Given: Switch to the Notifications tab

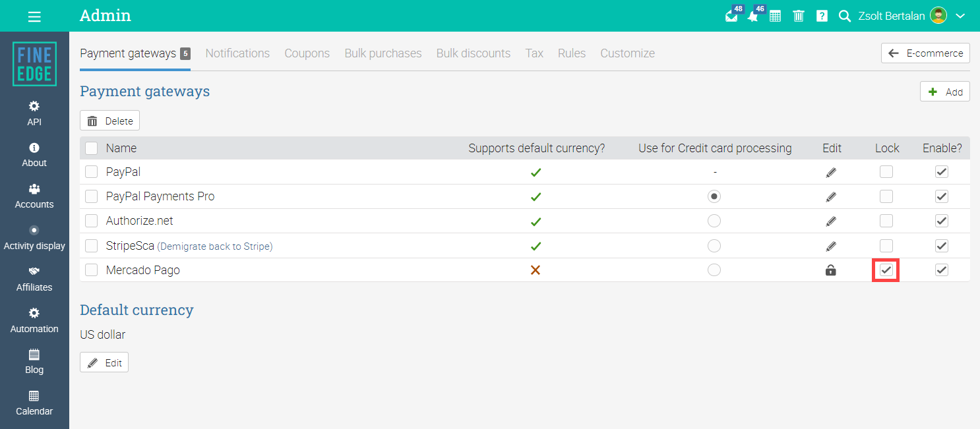Looking at the screenshot, I should pyautogui.click(x=237, y=53).
